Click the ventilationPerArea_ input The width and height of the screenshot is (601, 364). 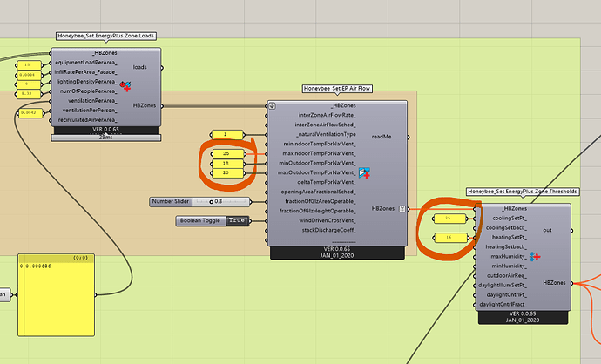92,101
